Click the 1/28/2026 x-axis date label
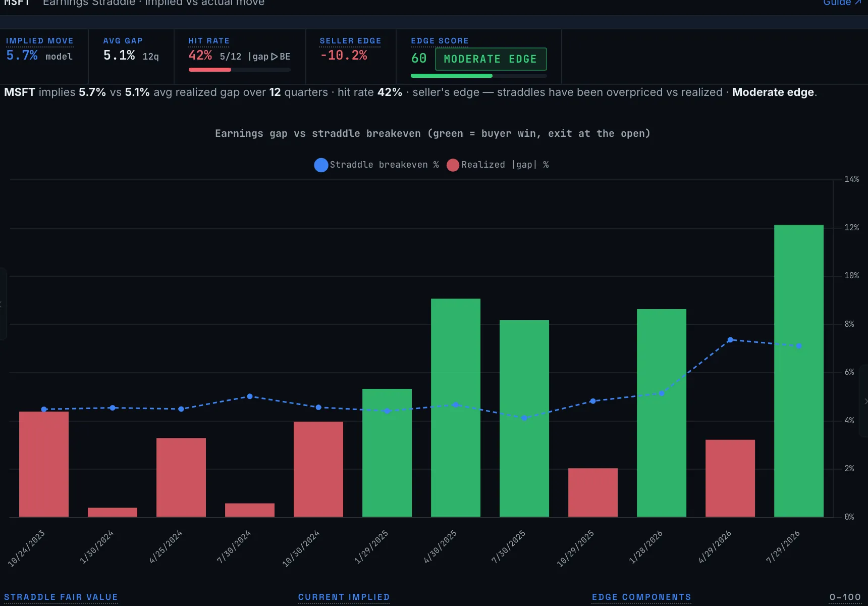The image size is (868, 606). click(x=646, y=546)
